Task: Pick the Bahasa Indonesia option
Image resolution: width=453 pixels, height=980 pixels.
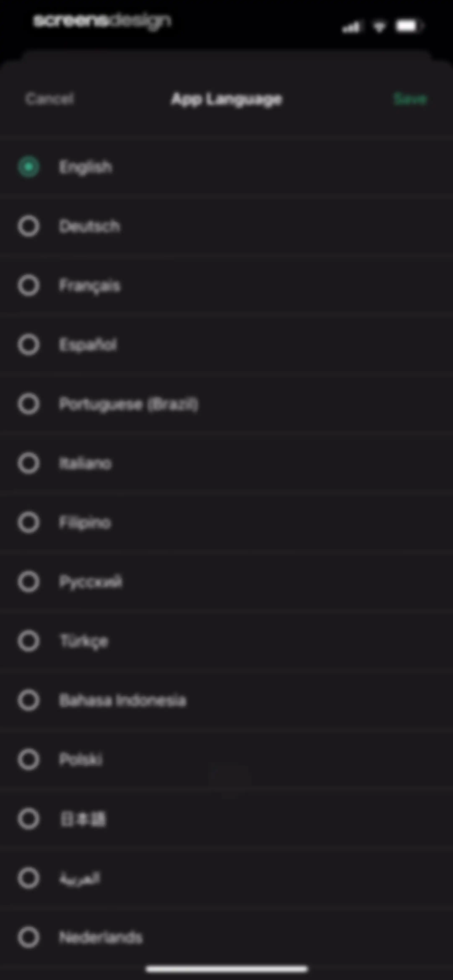Action: tap(29, 700)
